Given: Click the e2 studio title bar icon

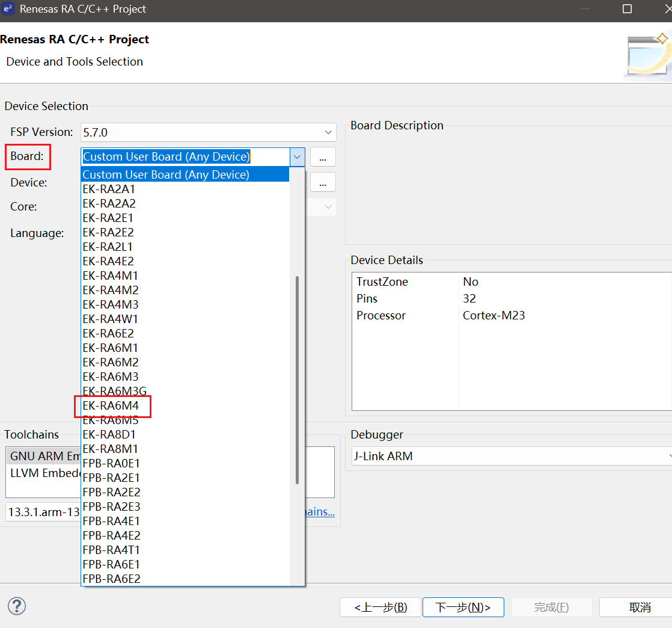Looking at the screenshot, I should [8, 8].
